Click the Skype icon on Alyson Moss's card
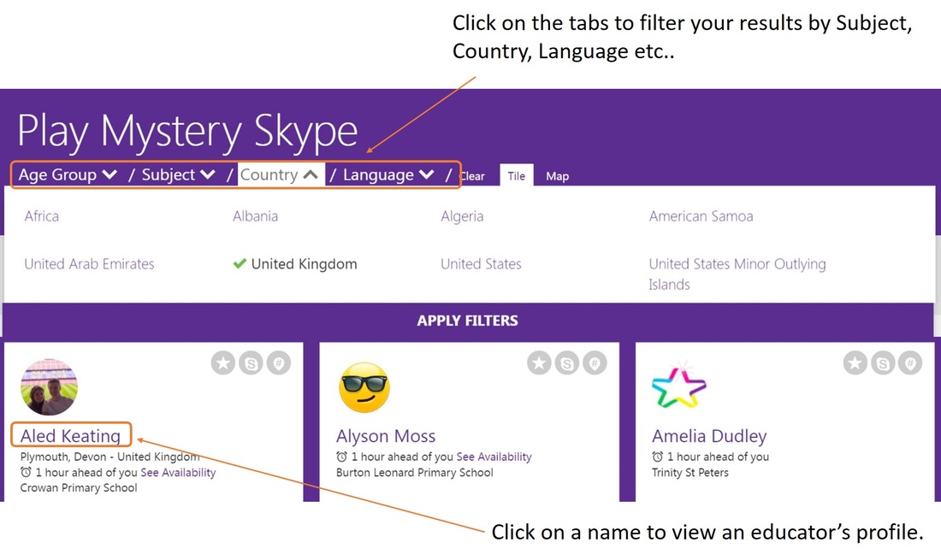 tap(567, 363)
